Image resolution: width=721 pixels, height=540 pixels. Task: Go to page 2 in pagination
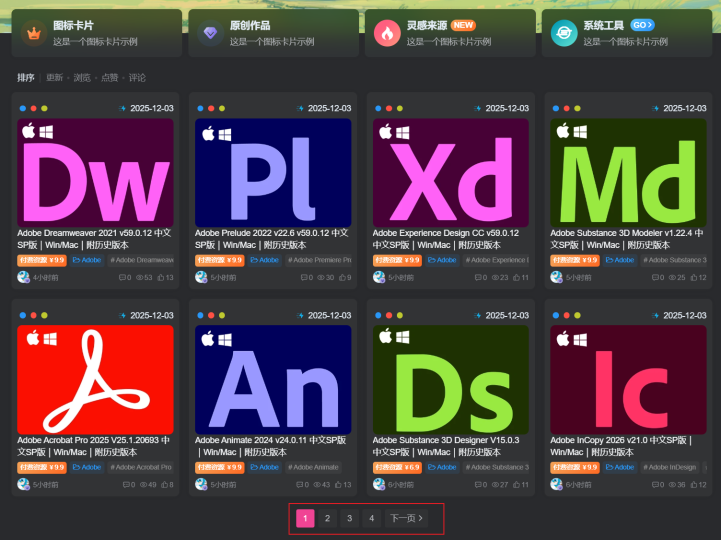click(x=327, y=518)
